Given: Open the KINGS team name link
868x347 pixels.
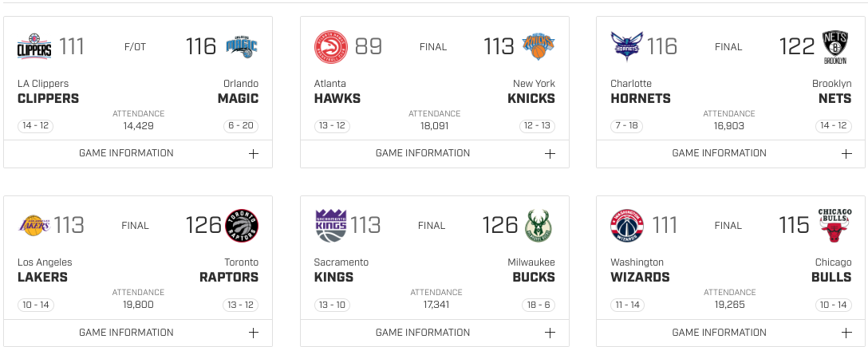Looking at the screenshot, I should click(333, 278).
